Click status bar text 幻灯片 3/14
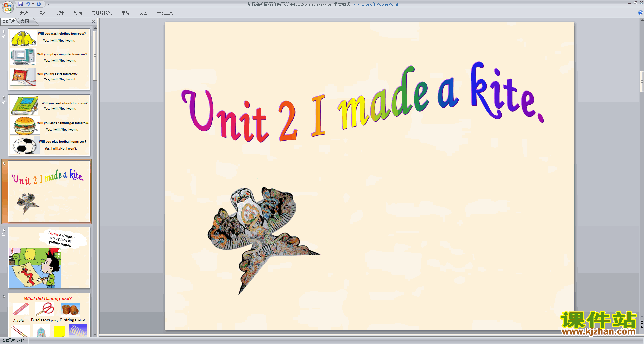 click(14, 340)
